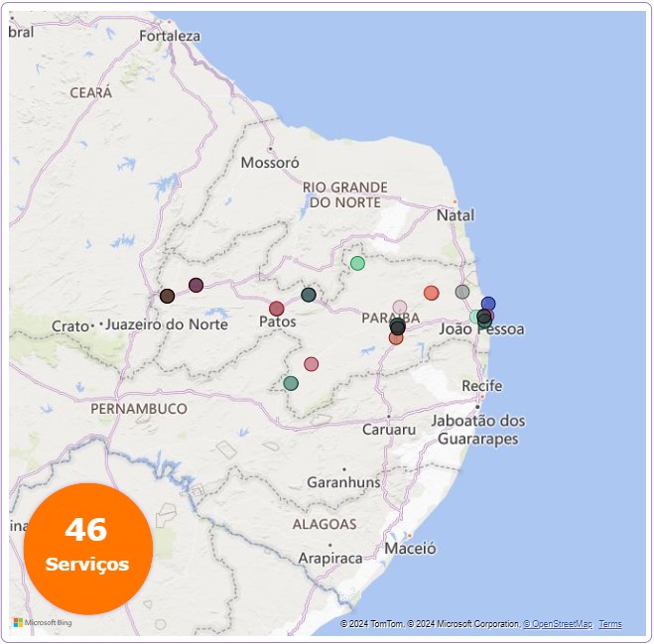This screenshot has height=644, width=654.
Task: Select the purple marker west of Patos
Action: coord(196,286)
